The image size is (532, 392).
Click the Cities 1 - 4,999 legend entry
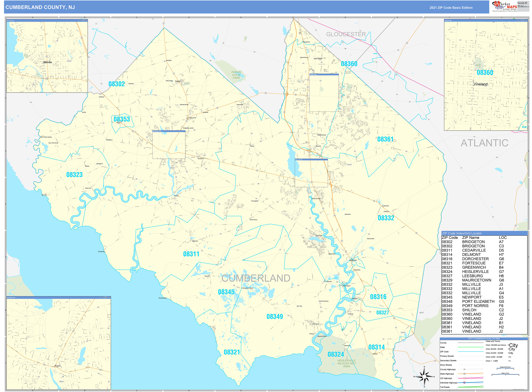click(492, 361)
